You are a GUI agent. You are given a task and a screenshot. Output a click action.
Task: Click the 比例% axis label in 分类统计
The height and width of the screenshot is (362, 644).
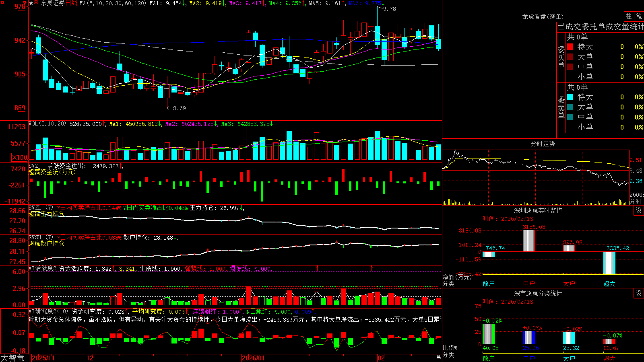coord(450,348)
